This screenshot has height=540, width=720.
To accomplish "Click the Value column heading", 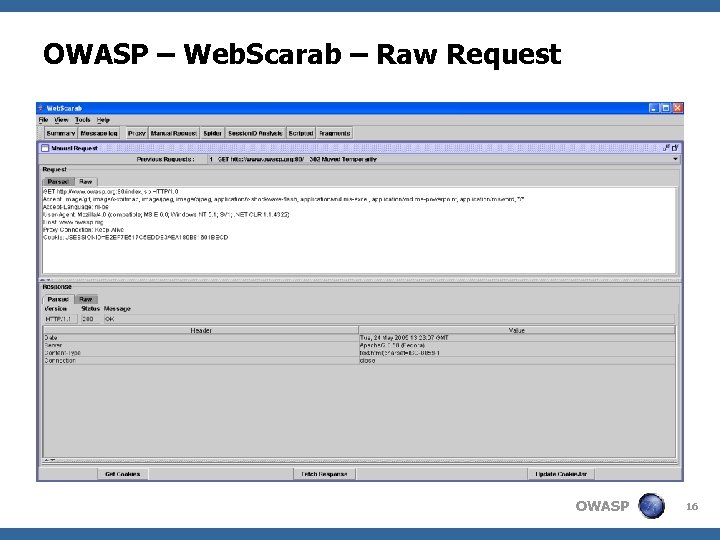I will pyautogui.click(x=517, y=330).
